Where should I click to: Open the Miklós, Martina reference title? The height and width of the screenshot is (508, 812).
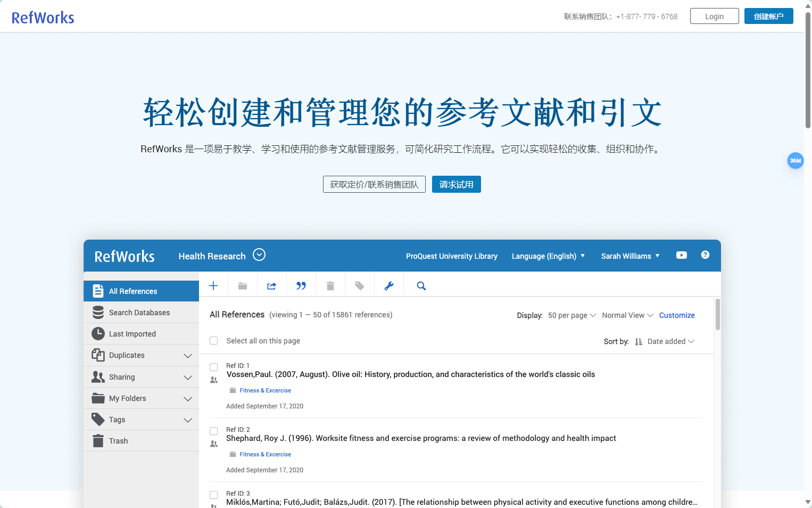(x=462, y=502)
